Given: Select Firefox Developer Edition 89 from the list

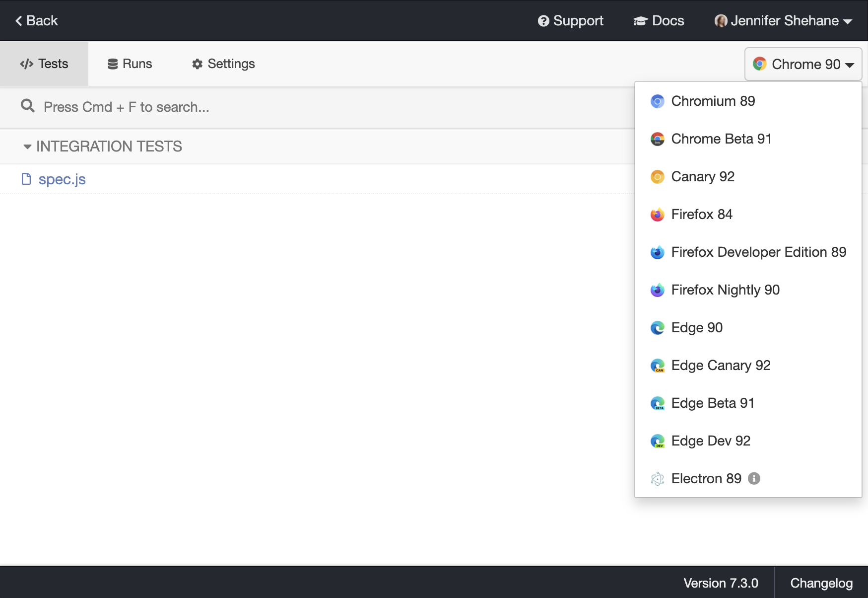Looking at the screenshot, I should (x=758, y=252).
